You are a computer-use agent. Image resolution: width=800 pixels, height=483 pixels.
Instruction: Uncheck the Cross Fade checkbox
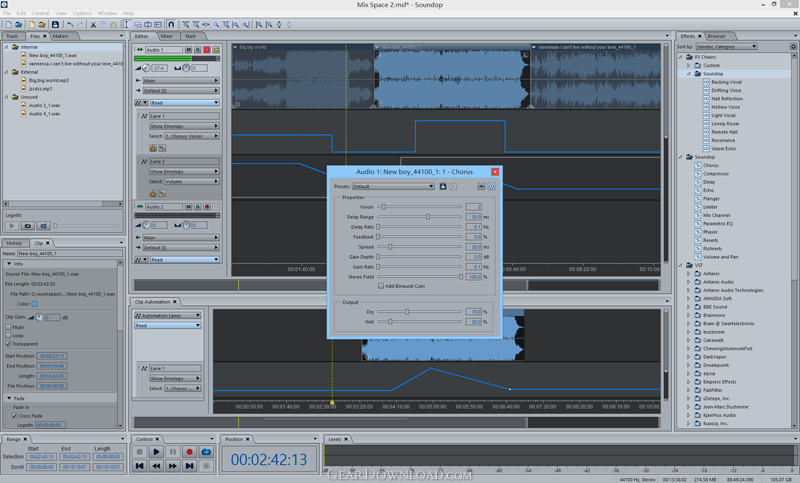coord(14,416)
